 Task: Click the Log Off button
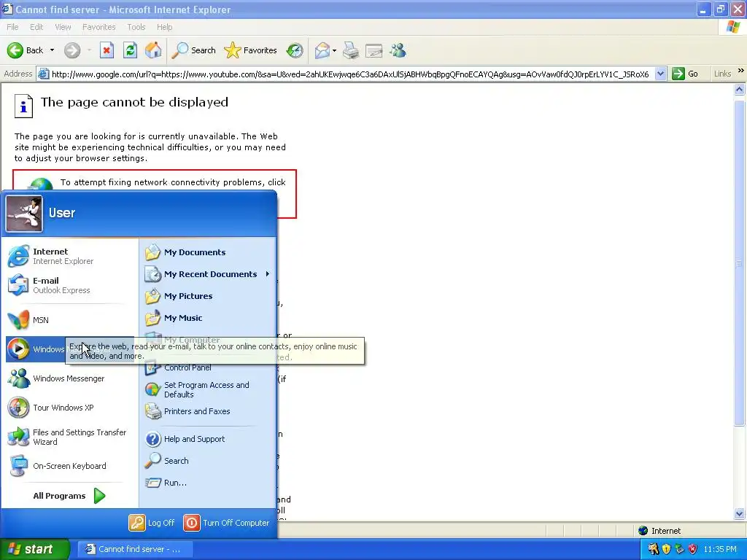152,523
